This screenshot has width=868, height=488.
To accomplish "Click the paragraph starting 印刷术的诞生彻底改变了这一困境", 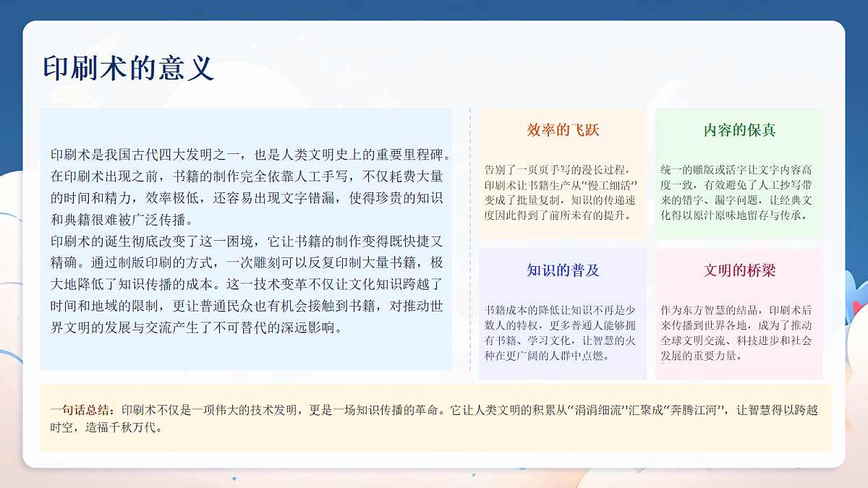I will (247, 284).
